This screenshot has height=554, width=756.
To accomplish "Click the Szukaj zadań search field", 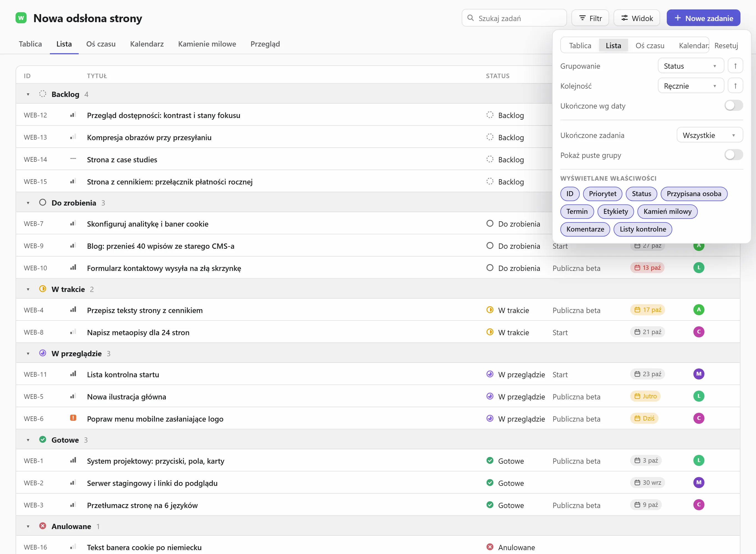I will coord(514,18).
